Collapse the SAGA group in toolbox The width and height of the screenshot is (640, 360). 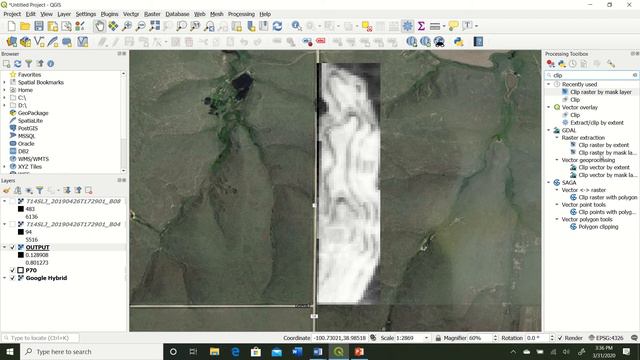pyautogui.click(x=549, y=182)
